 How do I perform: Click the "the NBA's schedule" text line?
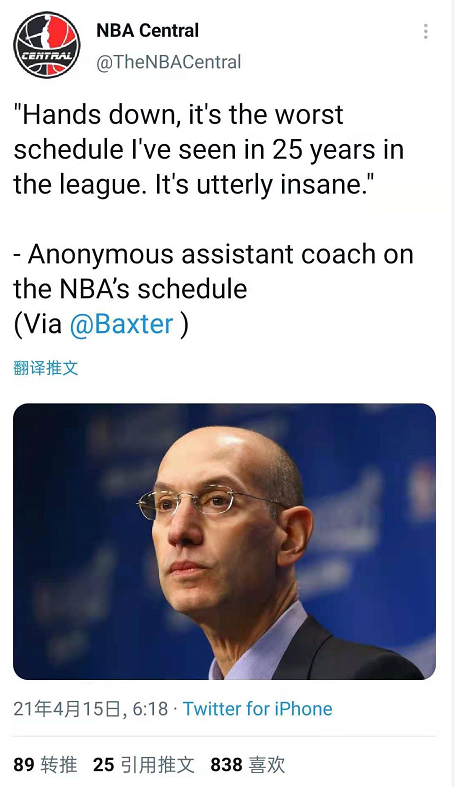130,289
